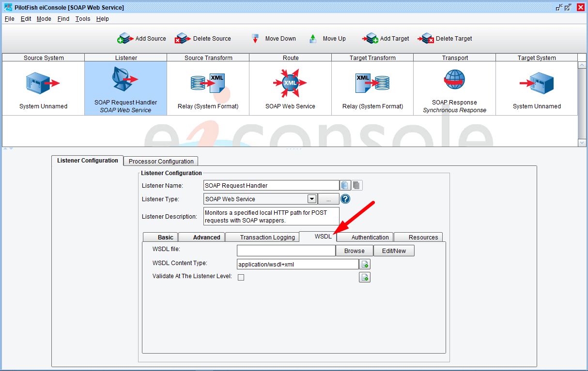
Task: Expand the Listener Type dropdown
Action: click(312, 199)
